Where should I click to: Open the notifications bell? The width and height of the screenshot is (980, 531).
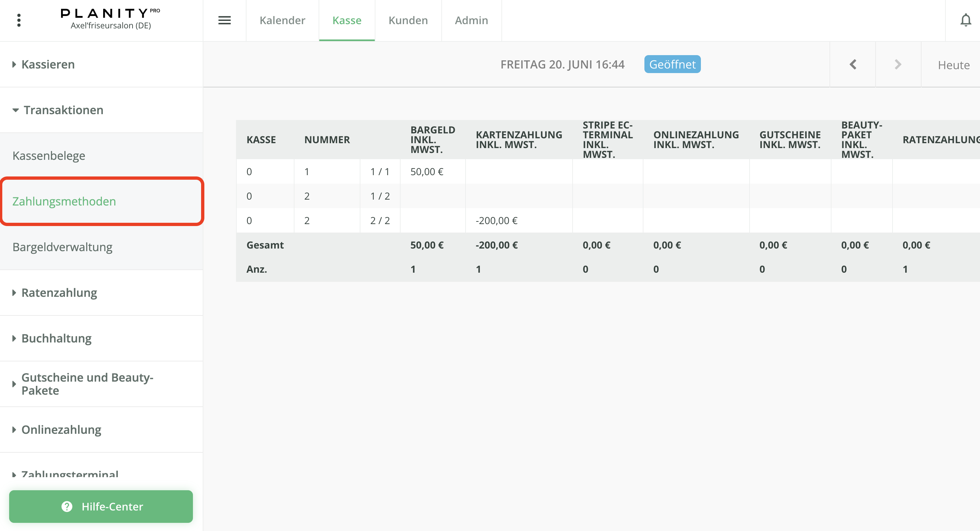pyautogui.click(x=965, y=20)
